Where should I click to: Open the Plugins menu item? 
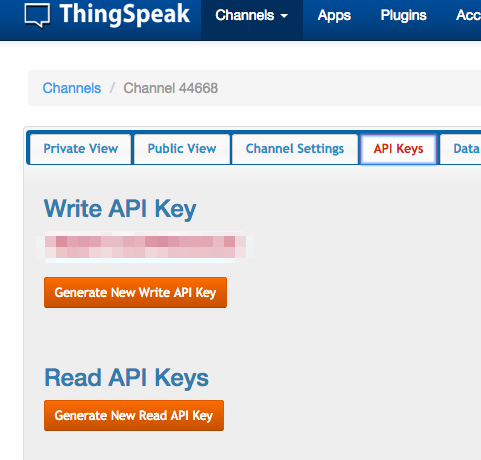(403, 15)
